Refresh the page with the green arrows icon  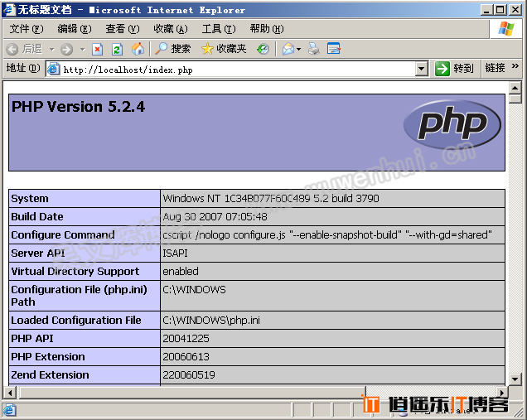pyautogui.click(x=117, y=50)
